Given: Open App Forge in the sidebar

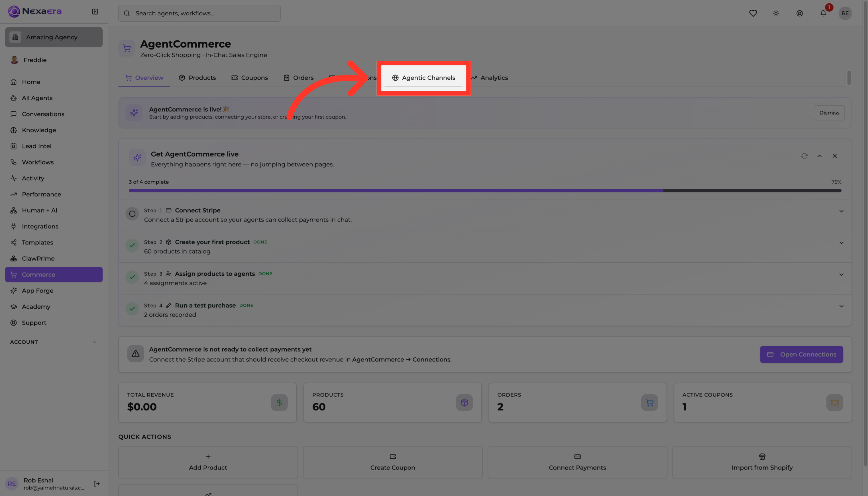Looking at the screenshot, I should 54,291.
